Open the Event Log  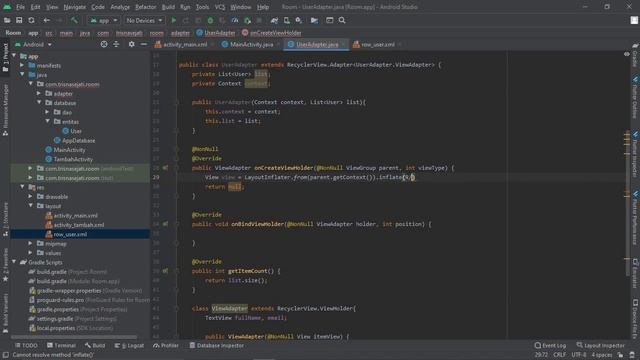point(550,345)
